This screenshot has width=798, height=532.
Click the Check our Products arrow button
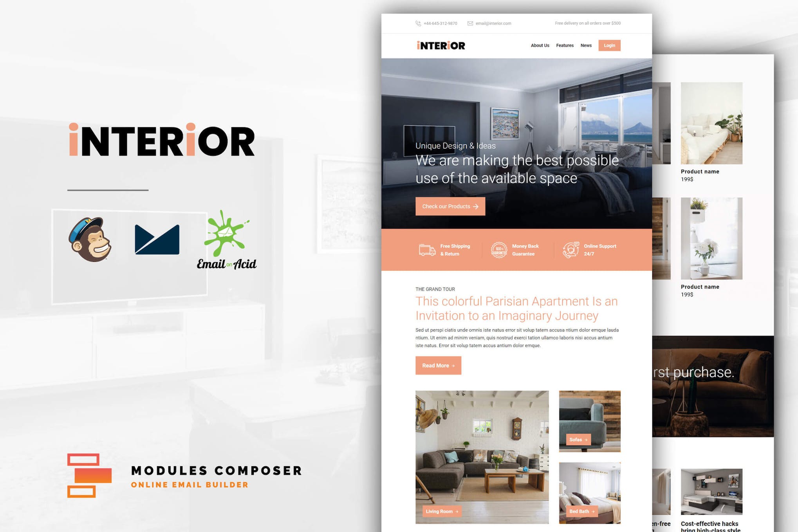pos(450,207)
